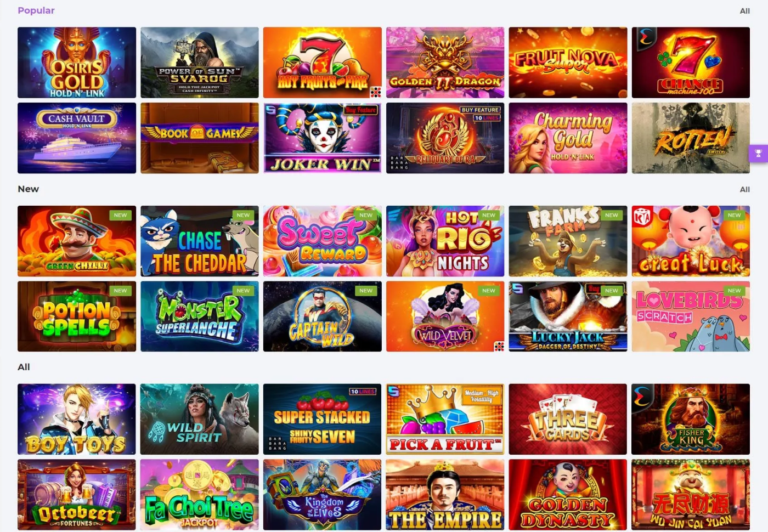Screen dimensions: 768x532
Task: Show all Popular games
Action: point(744,11)
